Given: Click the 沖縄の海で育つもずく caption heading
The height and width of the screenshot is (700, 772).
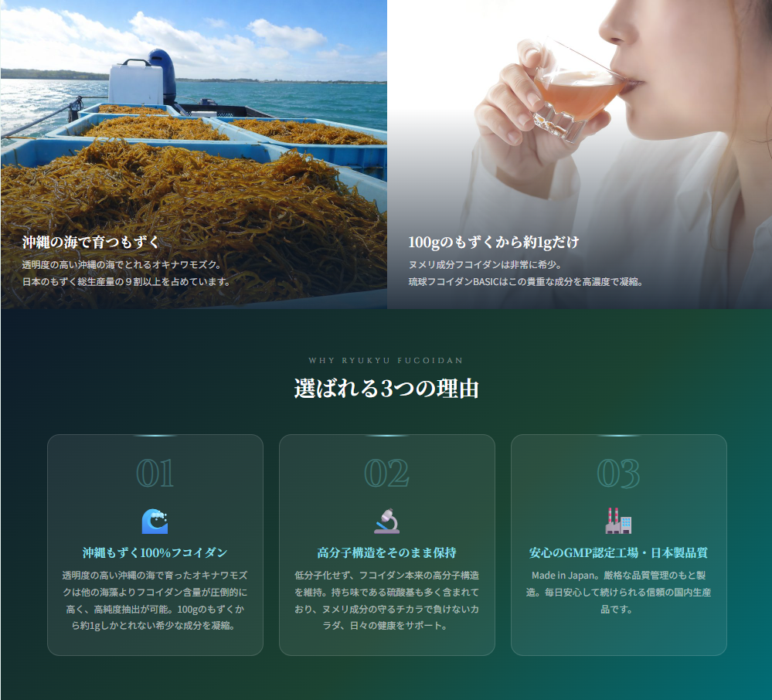Looking at the screenshot, I should [91, 243].
